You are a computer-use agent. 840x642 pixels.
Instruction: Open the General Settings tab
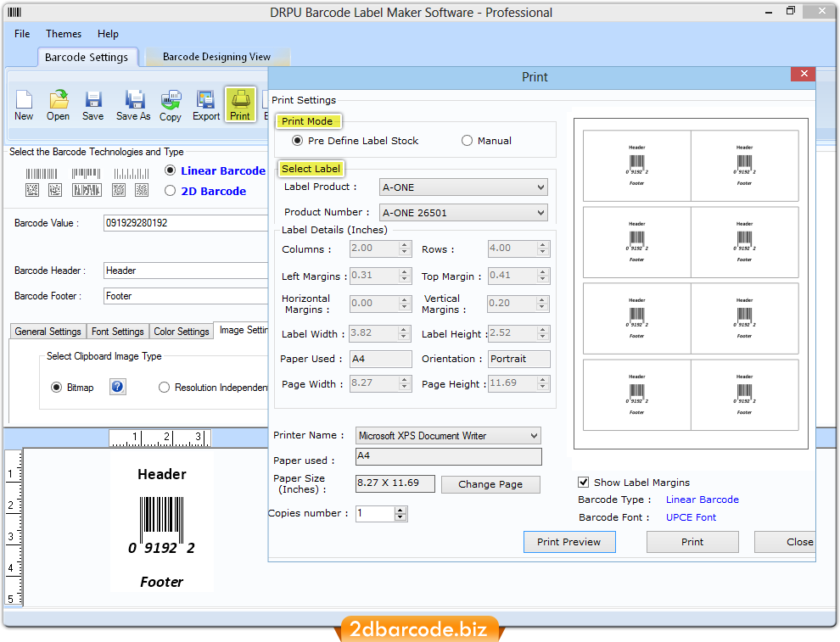tap(48, 332)
